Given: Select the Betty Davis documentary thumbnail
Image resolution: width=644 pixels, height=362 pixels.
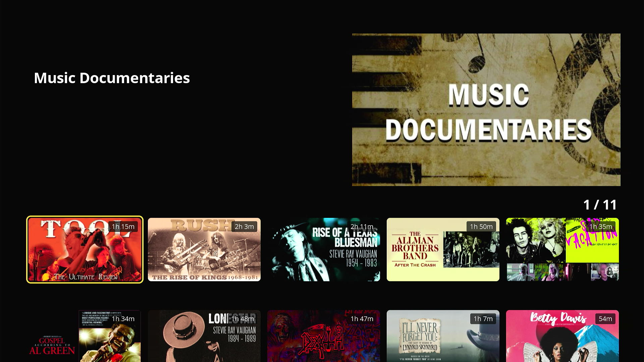Looking at the screenshot, I should point(562,336).
